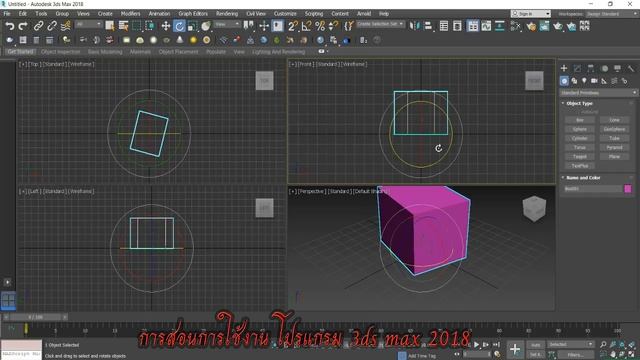Click the Perspective viewport ViewCube
Viewport: 640px width, 360px height.
click(534, 208)
